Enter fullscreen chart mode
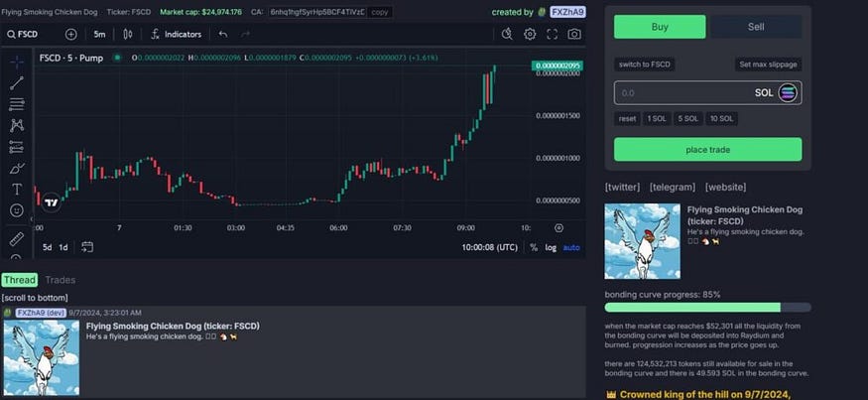The height and width of the screenshot is (400, 868). pos(552,35)
